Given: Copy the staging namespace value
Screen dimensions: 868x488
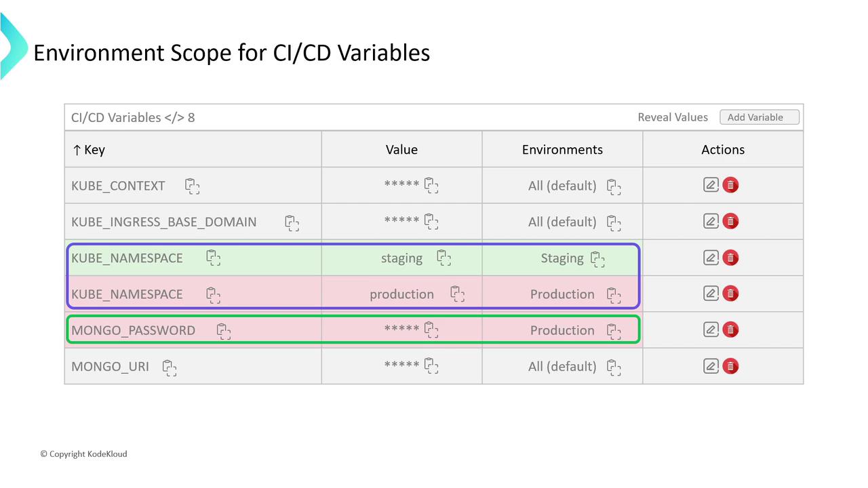Looking at the screenshot, I should coord(444,258).
